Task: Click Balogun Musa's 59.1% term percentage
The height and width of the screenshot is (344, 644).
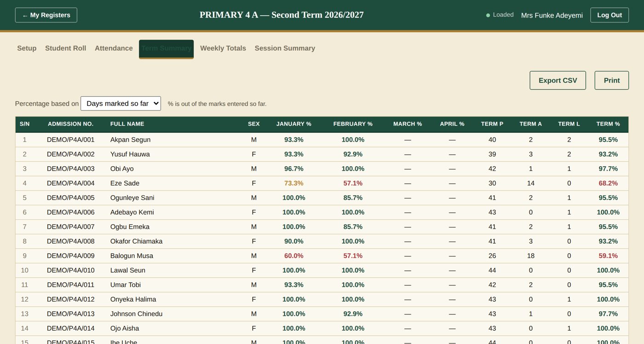Action: [x=608, y=256]
